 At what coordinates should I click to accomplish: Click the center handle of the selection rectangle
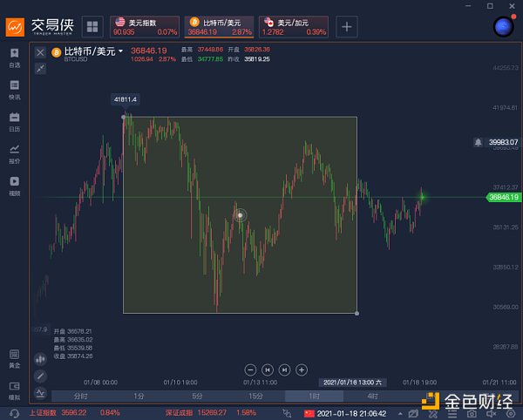coord(241,214)
